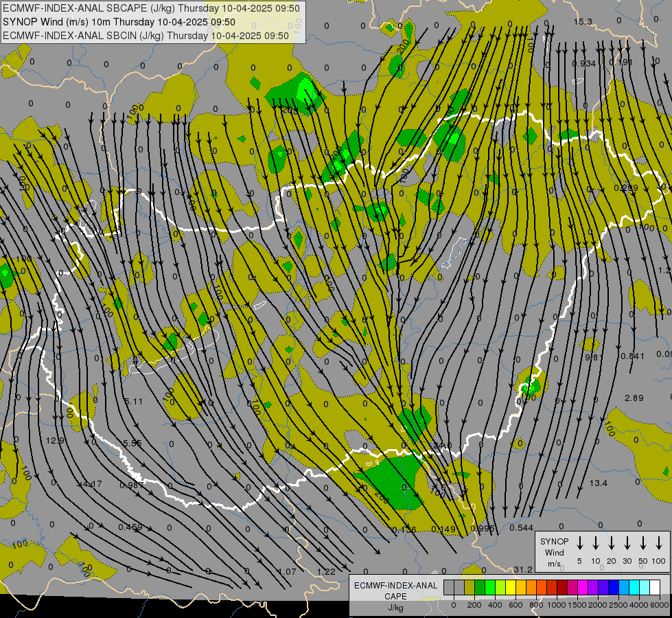Click the SYNOP Wind m/s legend label
Image resolution: width=672 pixels, height=618 pixels.
tap(554, 552)
